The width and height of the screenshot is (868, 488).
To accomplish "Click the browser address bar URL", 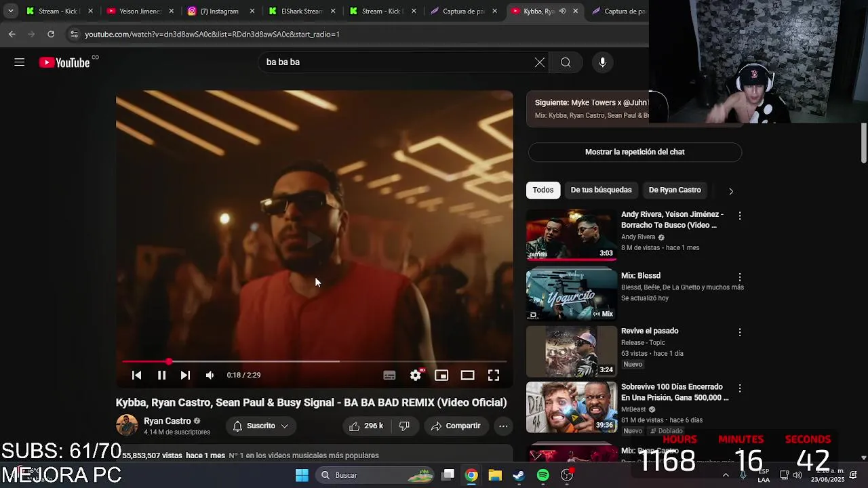I will tap(212, 34).
